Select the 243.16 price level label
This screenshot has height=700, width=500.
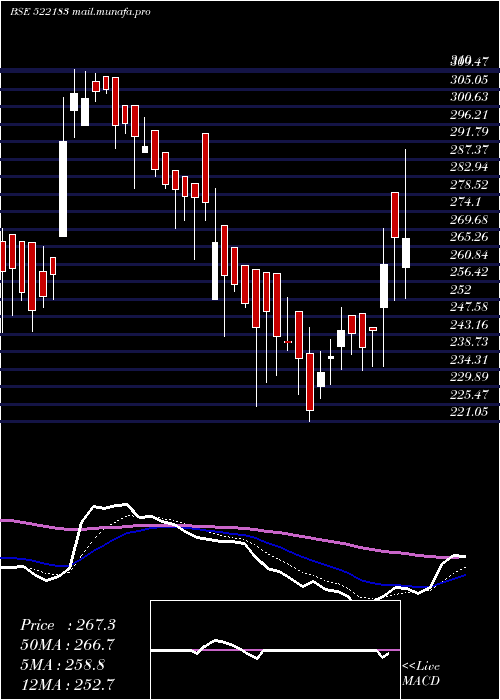point(468,324)
